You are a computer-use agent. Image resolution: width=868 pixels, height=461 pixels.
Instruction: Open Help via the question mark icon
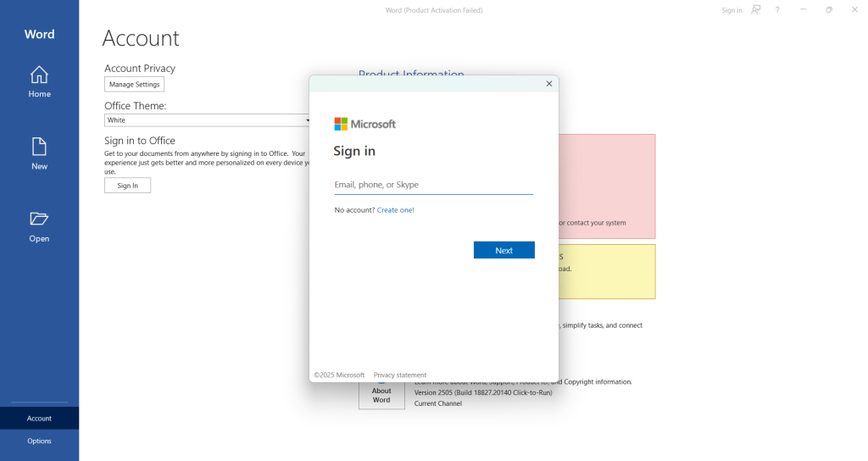777,10
